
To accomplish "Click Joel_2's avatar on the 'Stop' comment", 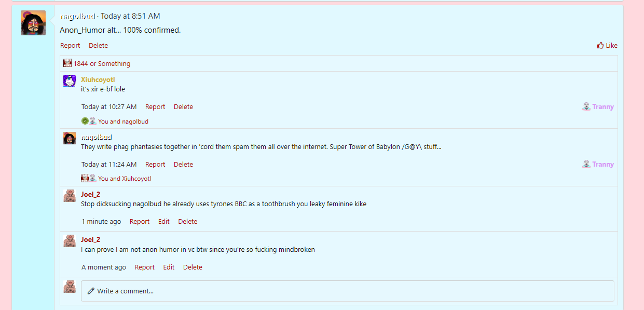I will point(70,196).
